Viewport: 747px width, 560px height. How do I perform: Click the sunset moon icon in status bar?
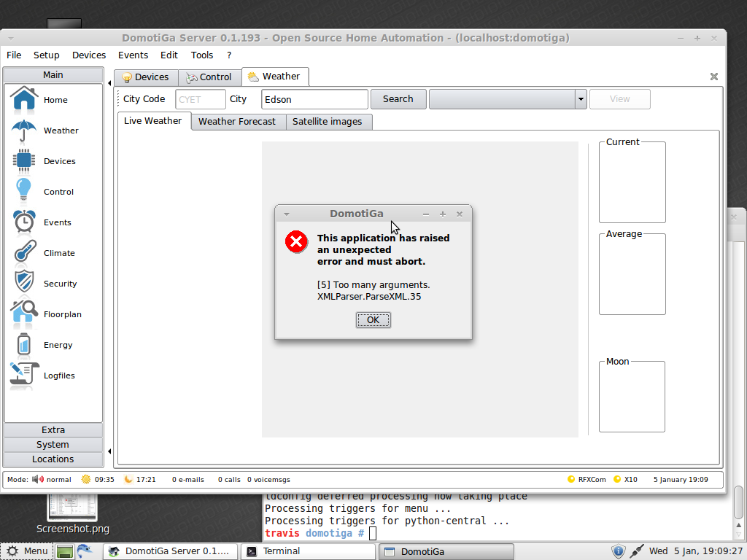point(128,480)
